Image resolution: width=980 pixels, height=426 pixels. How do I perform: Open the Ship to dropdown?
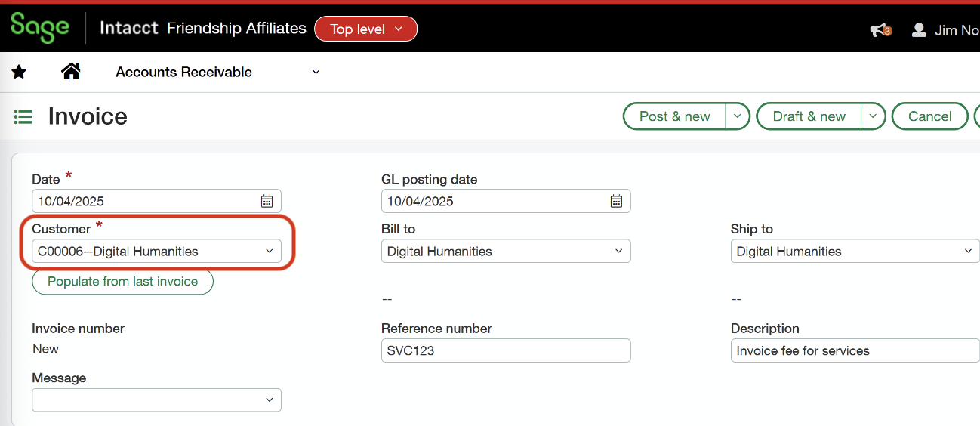click(x=968, y=252)
